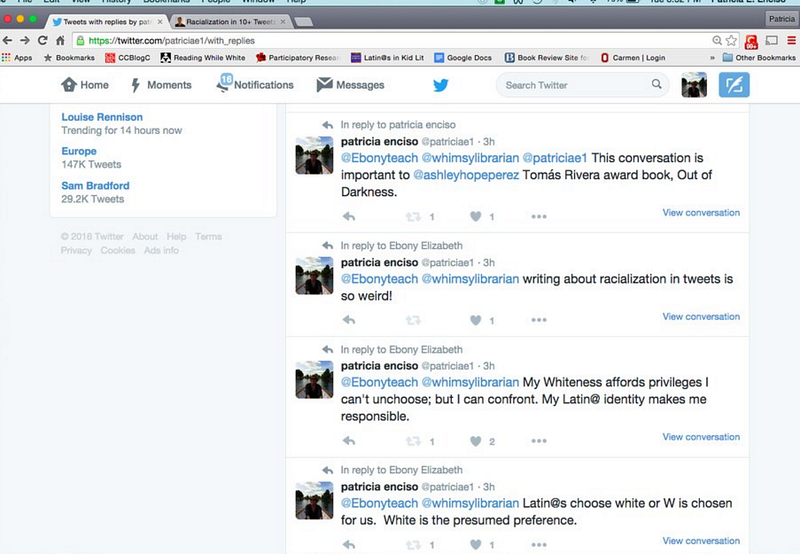800x554 pixels.
Task: Open the Sam Bradford trend
Action: coord(95,186)
